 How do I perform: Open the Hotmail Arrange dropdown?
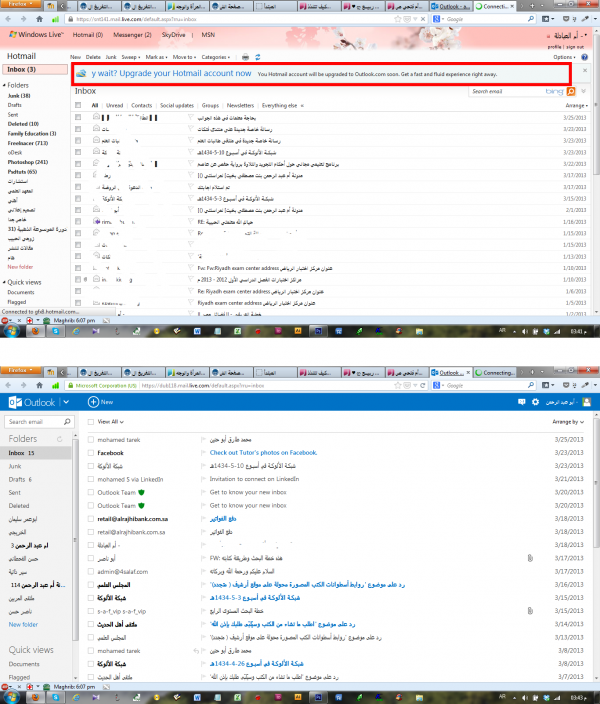(576, 106)
